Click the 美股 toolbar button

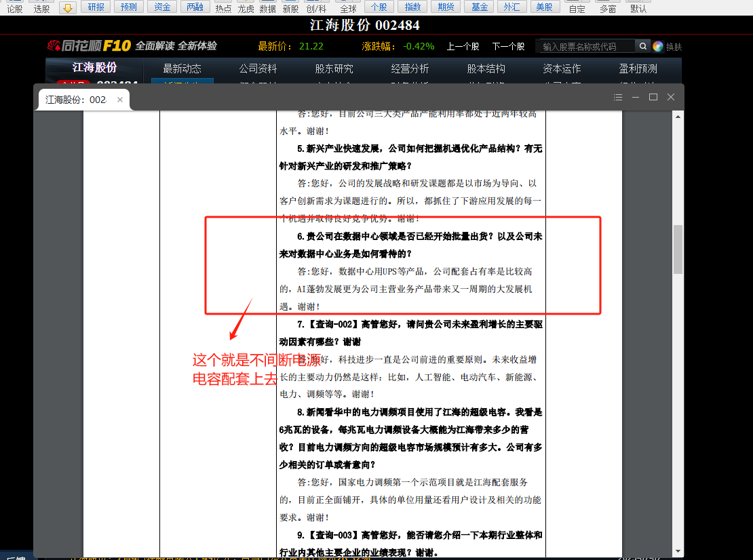(545, 7)
